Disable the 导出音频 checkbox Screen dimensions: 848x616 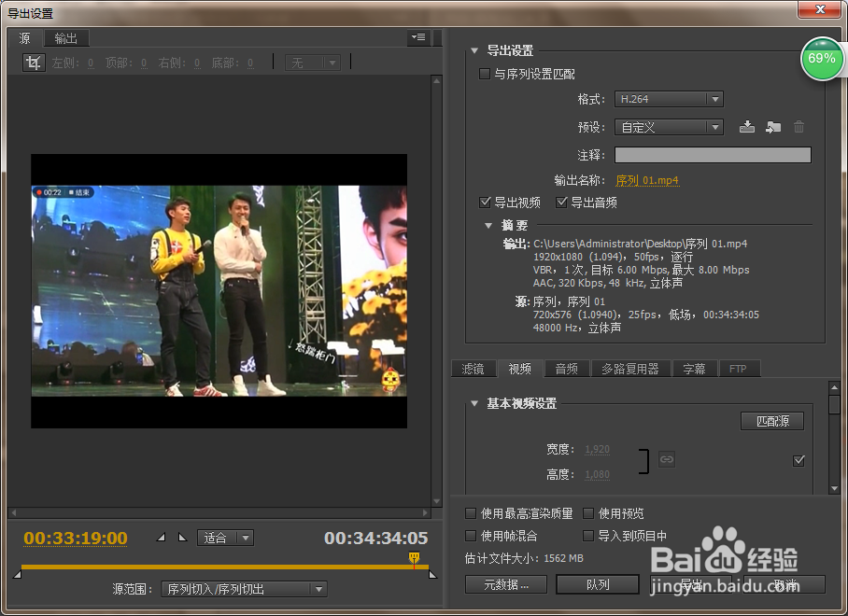point(559,202)
